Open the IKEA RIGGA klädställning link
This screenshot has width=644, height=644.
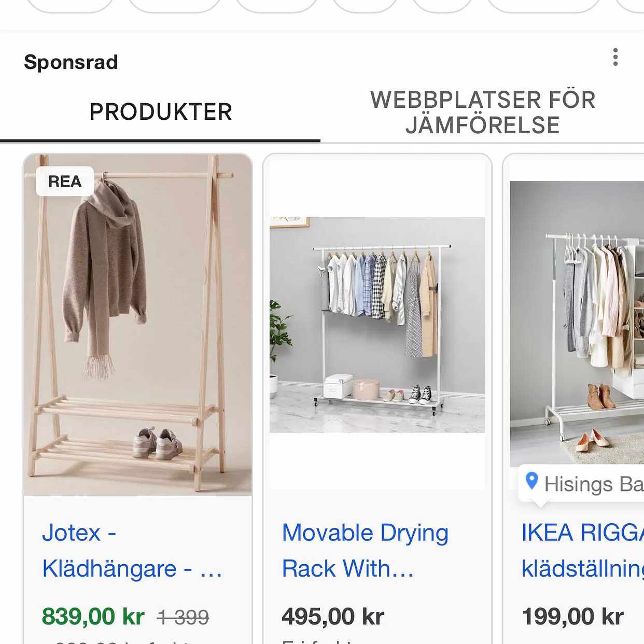tap(582, 551)
